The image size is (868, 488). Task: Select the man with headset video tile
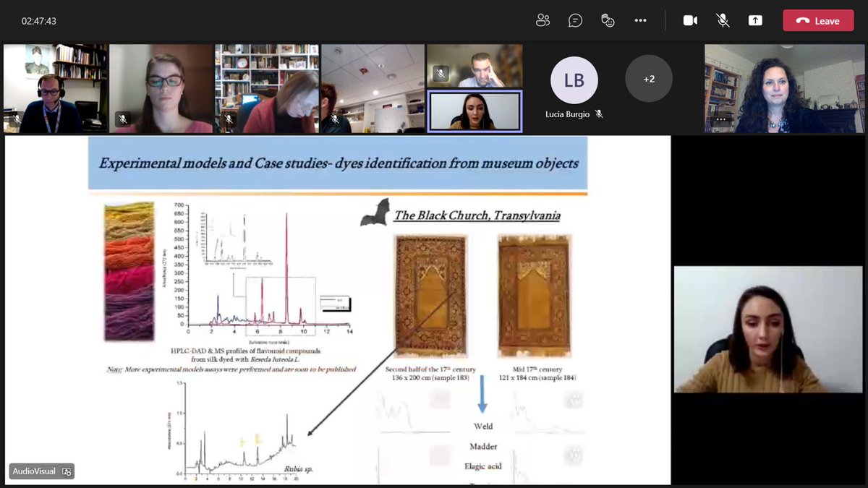pos(56,88)
